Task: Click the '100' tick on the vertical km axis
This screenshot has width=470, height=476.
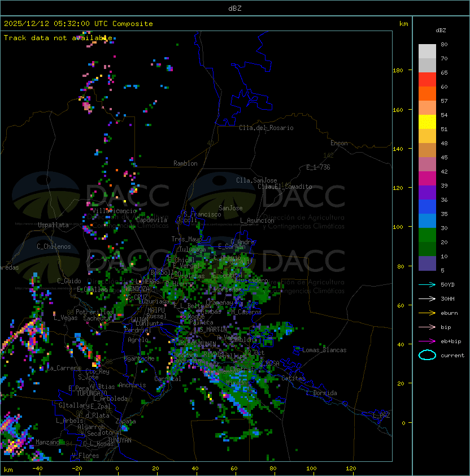Action: [x=398, y=227]
